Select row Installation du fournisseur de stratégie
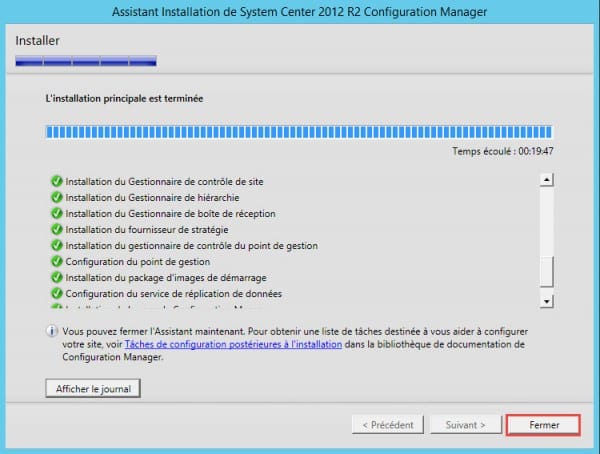 point(139,230)
